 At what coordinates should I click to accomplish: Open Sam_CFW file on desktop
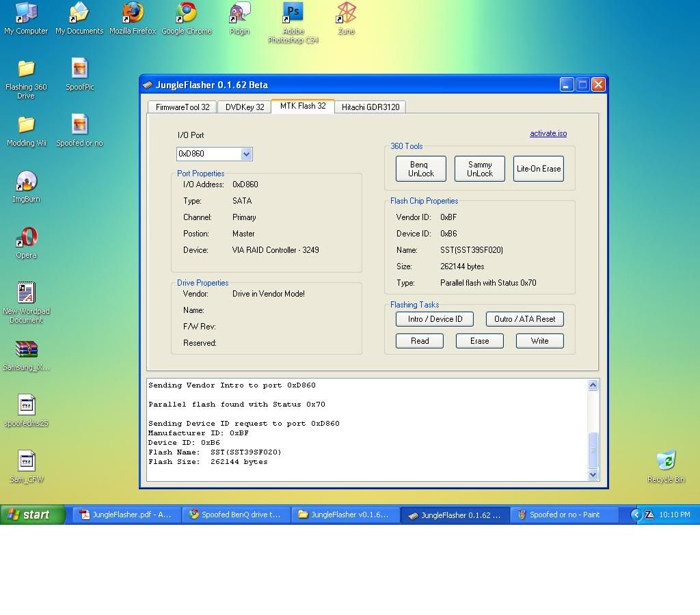tap(26, 461)
